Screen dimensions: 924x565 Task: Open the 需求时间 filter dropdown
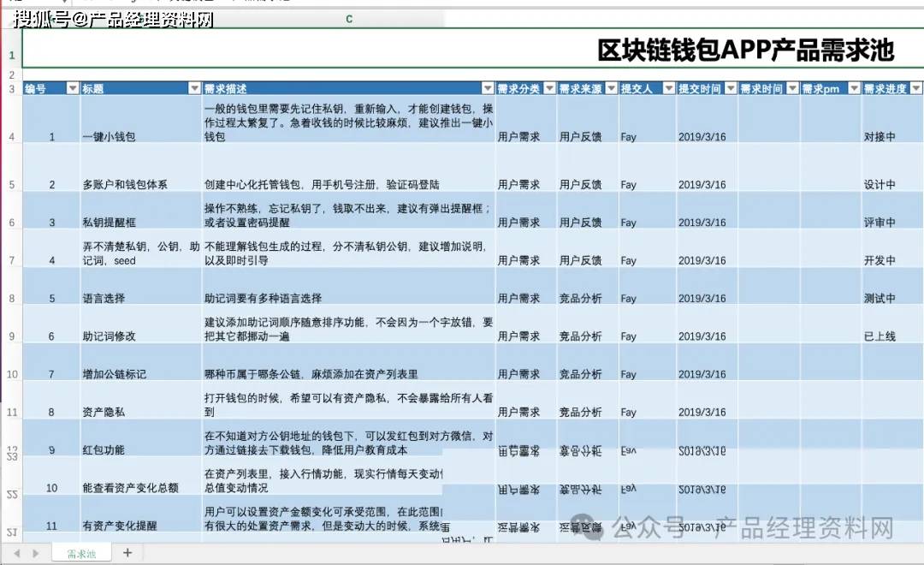[x=792, y=88]
